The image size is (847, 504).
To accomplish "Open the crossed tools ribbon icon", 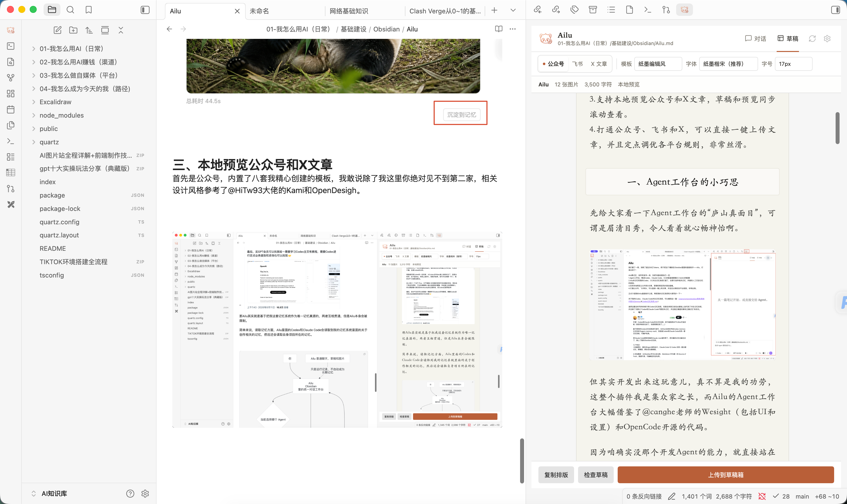I will (11, 204).
